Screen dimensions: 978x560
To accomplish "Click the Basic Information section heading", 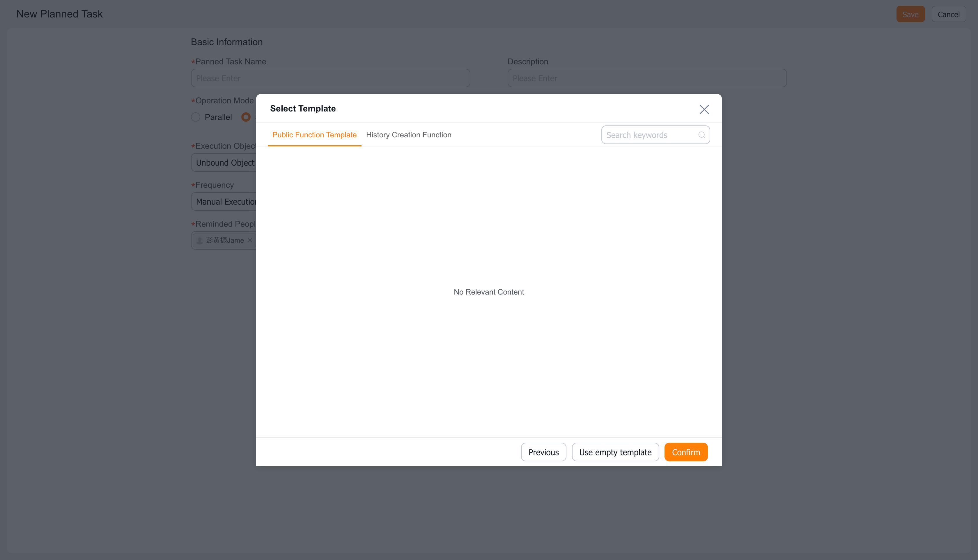I will [x=226, y=42].
